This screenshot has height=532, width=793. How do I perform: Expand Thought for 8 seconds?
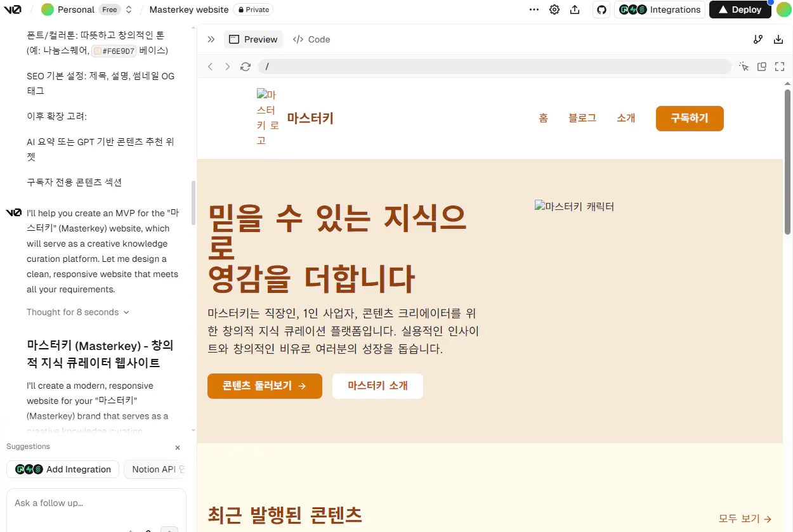tap(78, 312)
